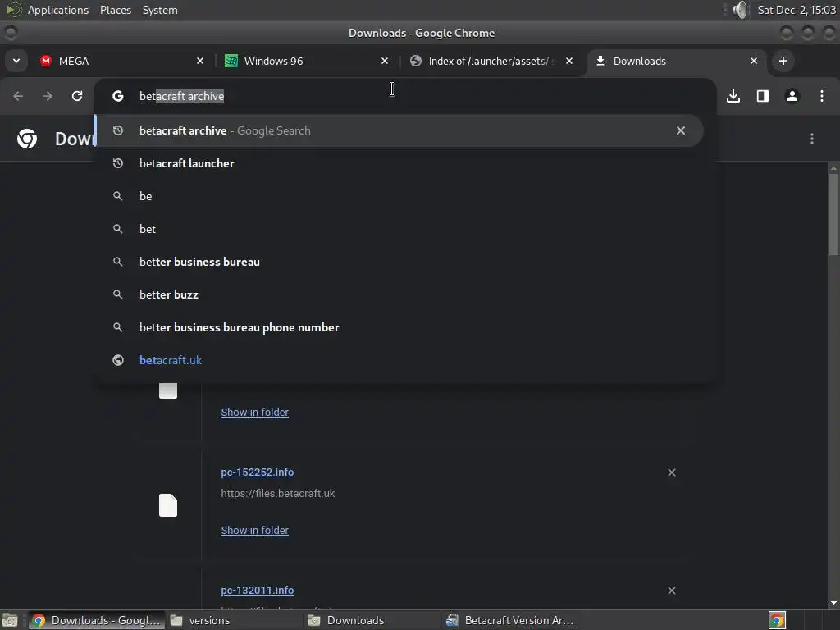Click the pc-152252.info file icon
Image resolution: width=840 pixels, height=630 pixels.
168,505
